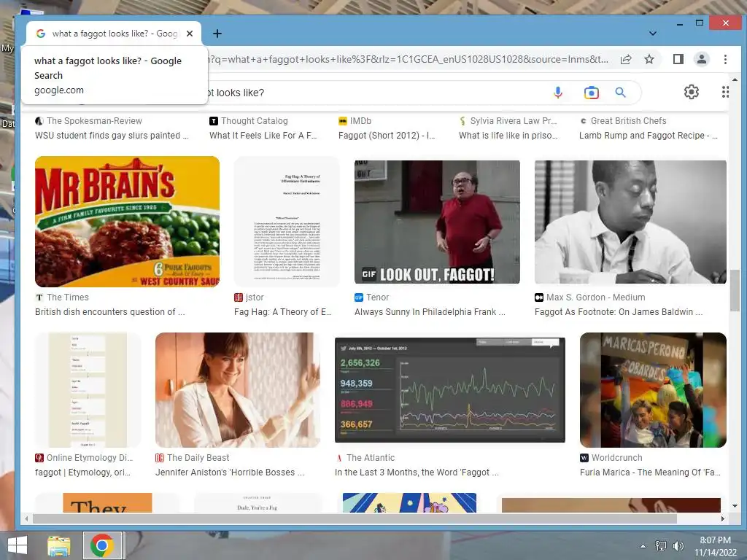Screen dimensions: 747x560
Task: Click the page vertical scrollbar thumb
Action: click(x=735, y=290)
